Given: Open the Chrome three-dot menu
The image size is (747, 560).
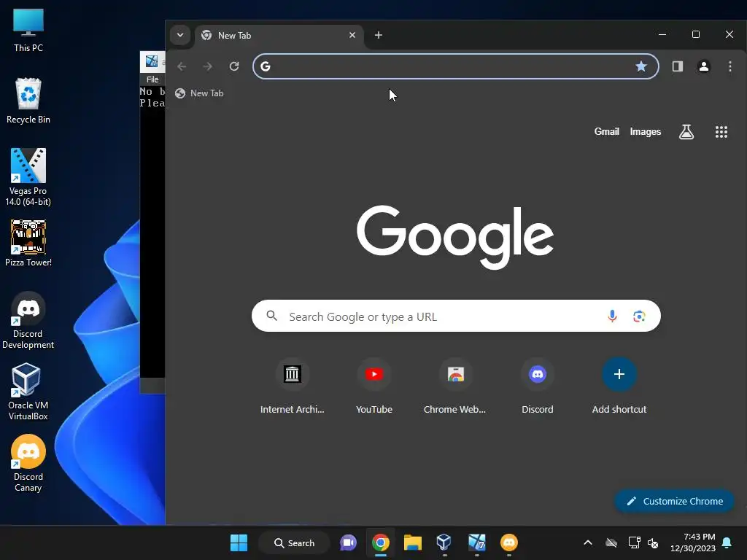Looking at the screenshot, I should [729, 66].
